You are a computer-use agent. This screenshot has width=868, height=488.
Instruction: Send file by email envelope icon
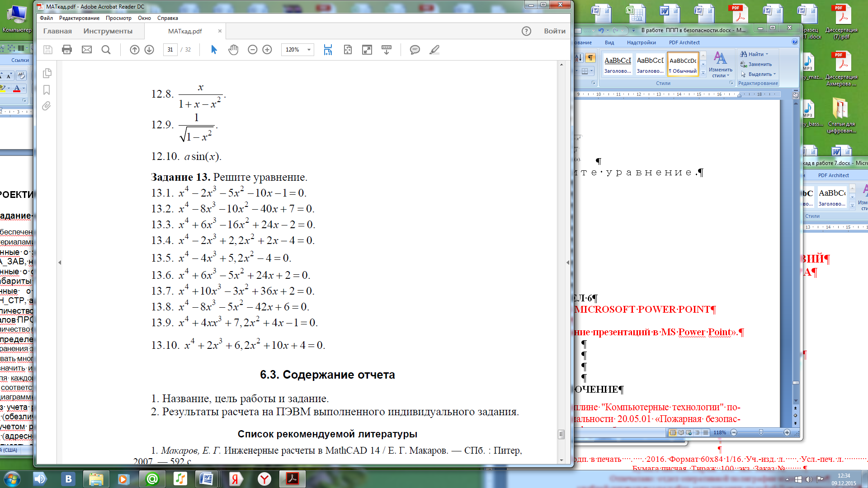[87, 50]
